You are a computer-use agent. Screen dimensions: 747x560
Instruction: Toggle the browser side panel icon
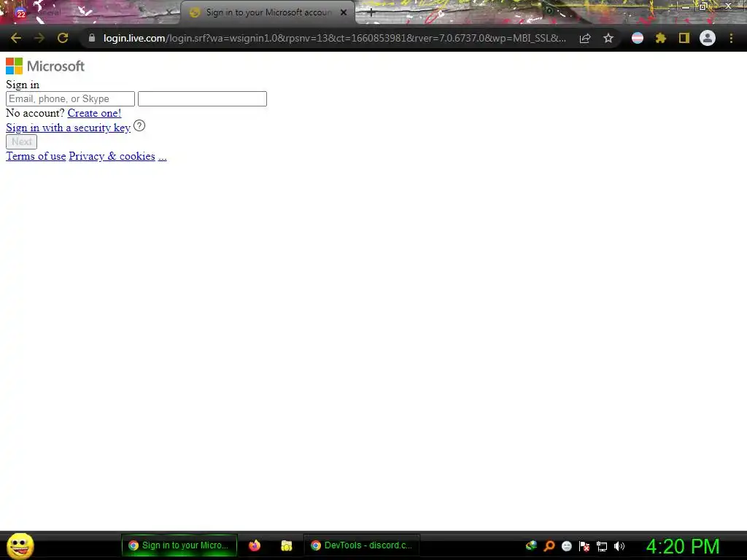[x=684, y=38]
